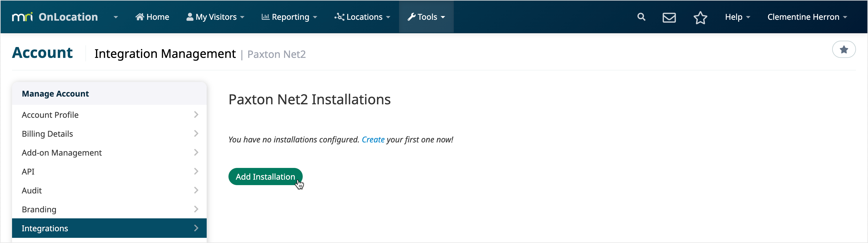Open the Branding section
The height and width of the screenshot is (243, 868).
[109, 209]
